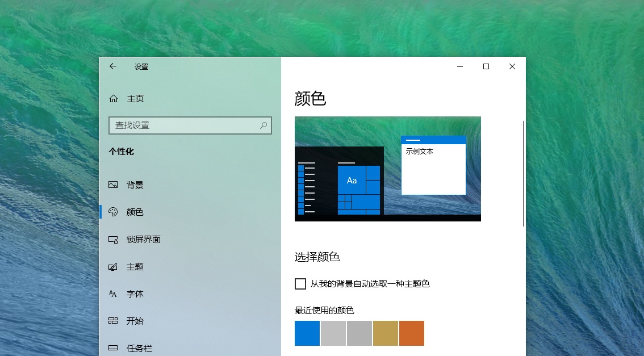Select the 主题 brush icon
Viewport: 644px width, 356px height.
[113, 267]
